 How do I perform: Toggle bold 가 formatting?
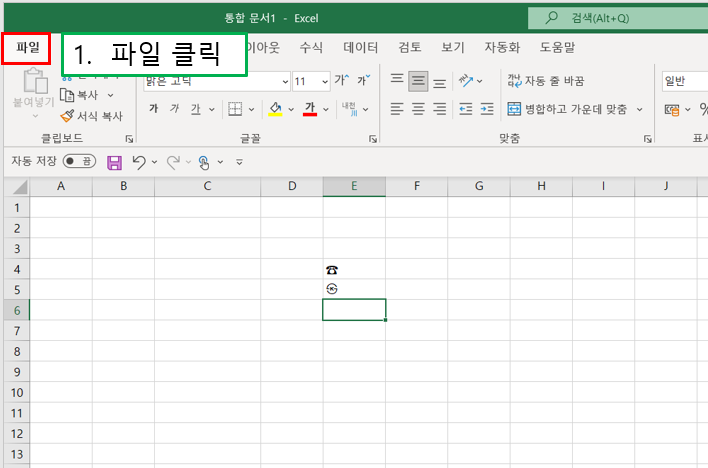pos(154,108)
